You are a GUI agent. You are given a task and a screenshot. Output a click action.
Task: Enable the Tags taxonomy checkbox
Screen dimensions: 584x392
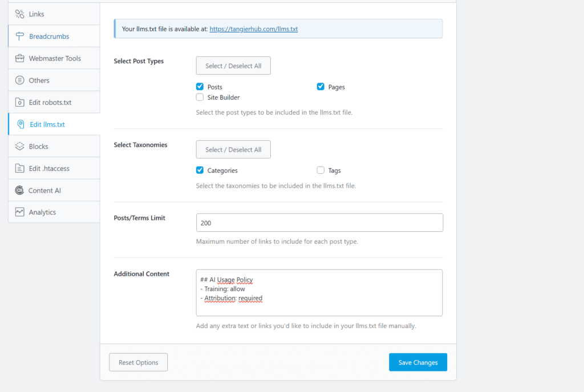321,170
